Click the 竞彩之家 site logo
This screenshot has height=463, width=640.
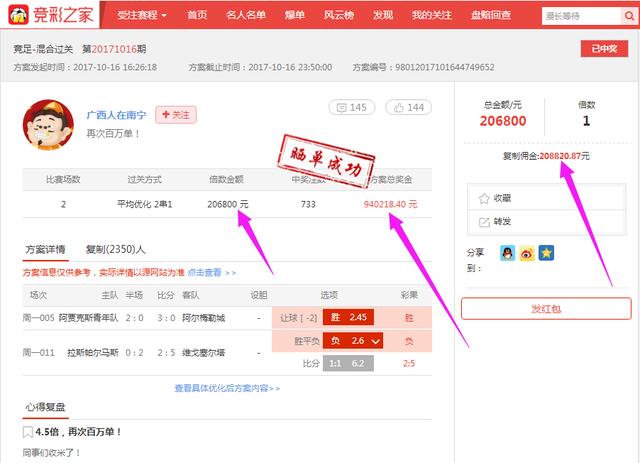(x=49, y=15)
